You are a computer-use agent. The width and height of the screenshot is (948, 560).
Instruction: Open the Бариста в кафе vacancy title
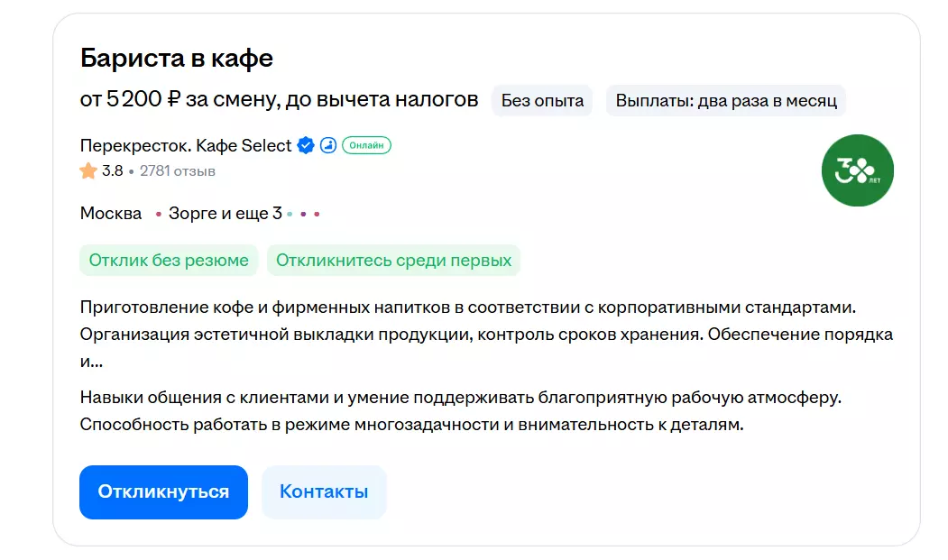pos(177,59)
